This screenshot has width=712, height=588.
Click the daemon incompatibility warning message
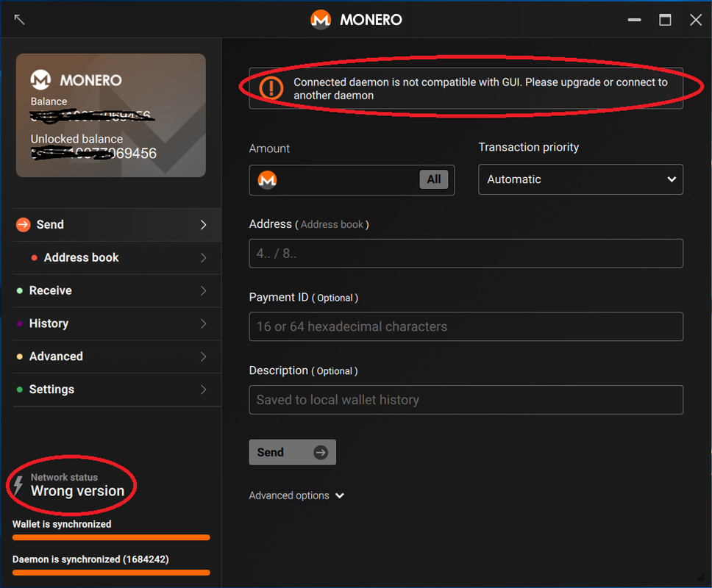pos(480,88)
